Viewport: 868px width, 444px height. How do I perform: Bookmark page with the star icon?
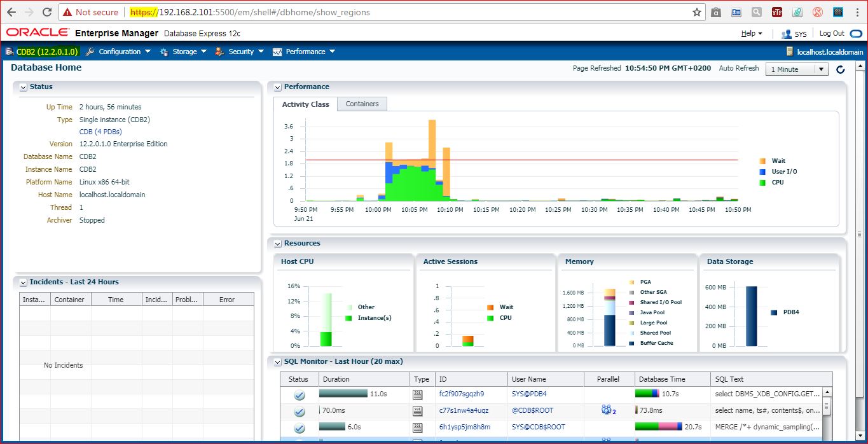coord(697,12)
